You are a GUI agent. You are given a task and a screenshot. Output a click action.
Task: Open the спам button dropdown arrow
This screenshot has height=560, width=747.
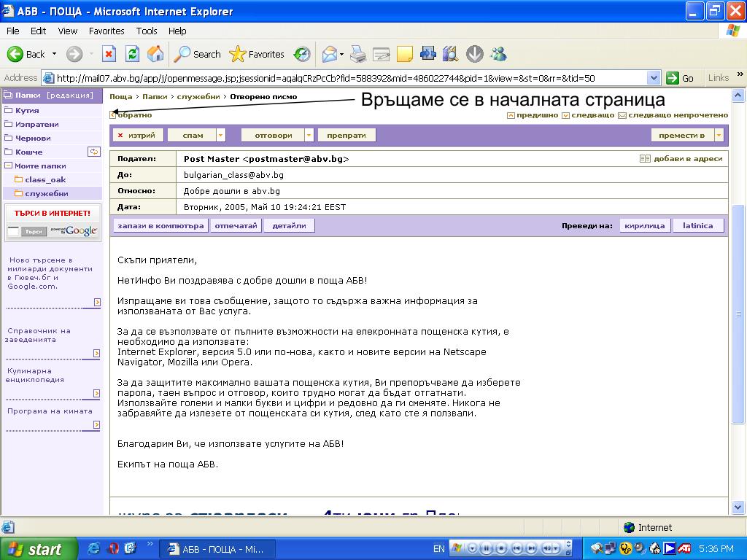[x=220, y=135]
